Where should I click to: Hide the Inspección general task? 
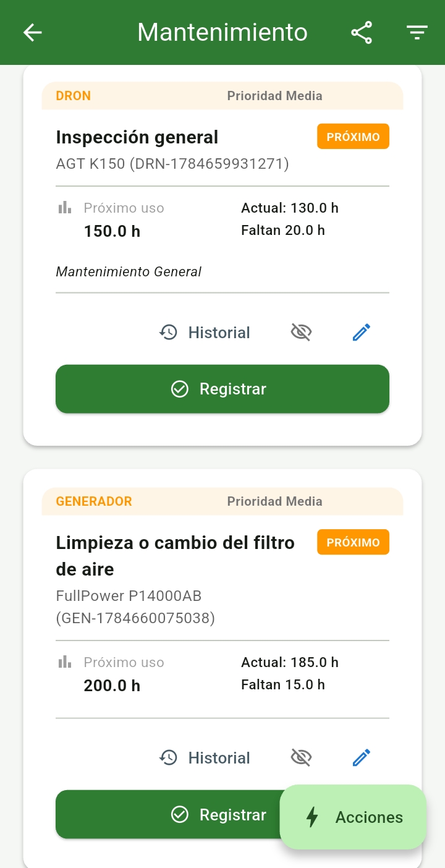coord(301,333)
